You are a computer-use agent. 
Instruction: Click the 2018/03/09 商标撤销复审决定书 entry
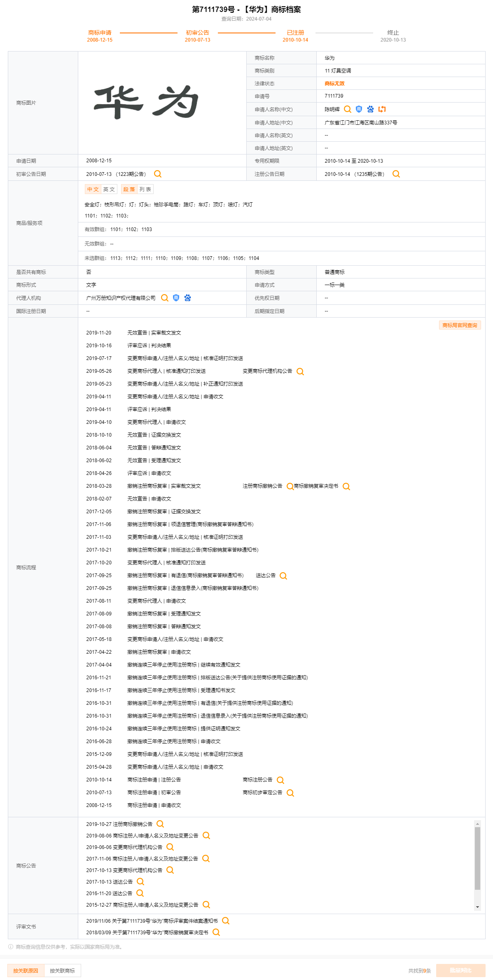point(147,933)
